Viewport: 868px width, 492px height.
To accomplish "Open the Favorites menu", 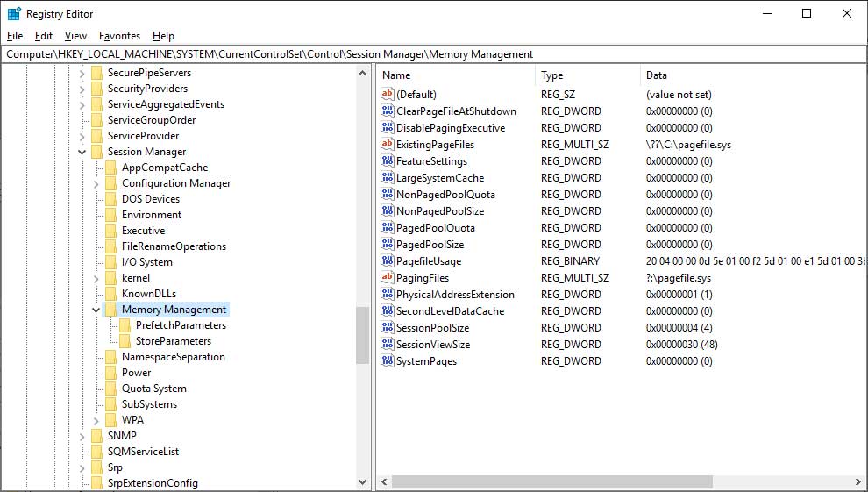I will [x=119, y=36].
